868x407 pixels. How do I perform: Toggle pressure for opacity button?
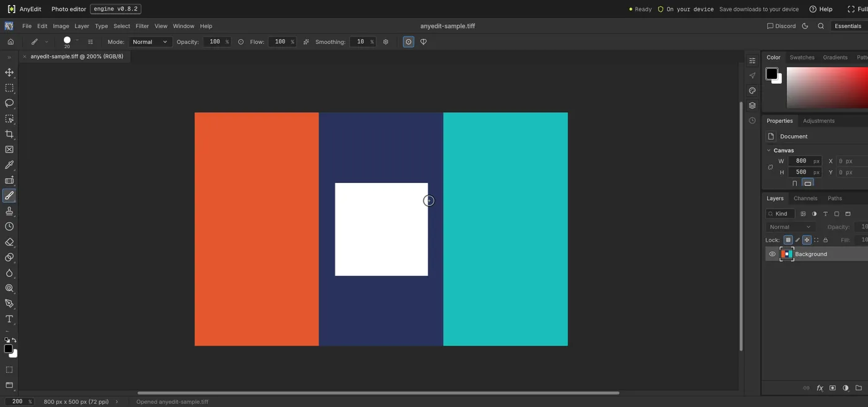click(x=241, y=42)
